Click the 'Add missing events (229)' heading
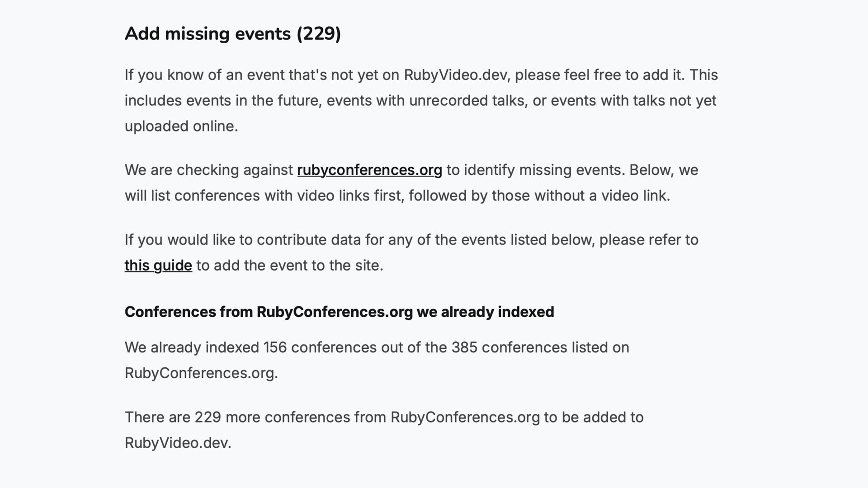The image size is (868, 488). pyautogui.click(x=232, y=34)
